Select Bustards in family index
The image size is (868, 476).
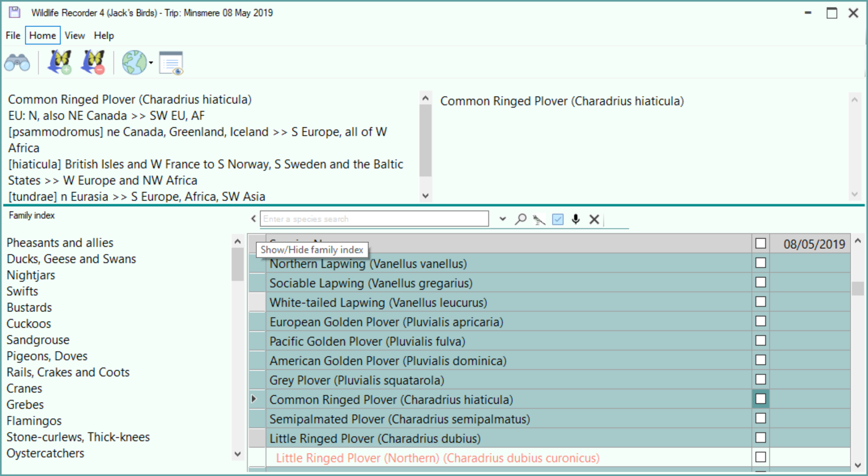[x=29, y=308]
